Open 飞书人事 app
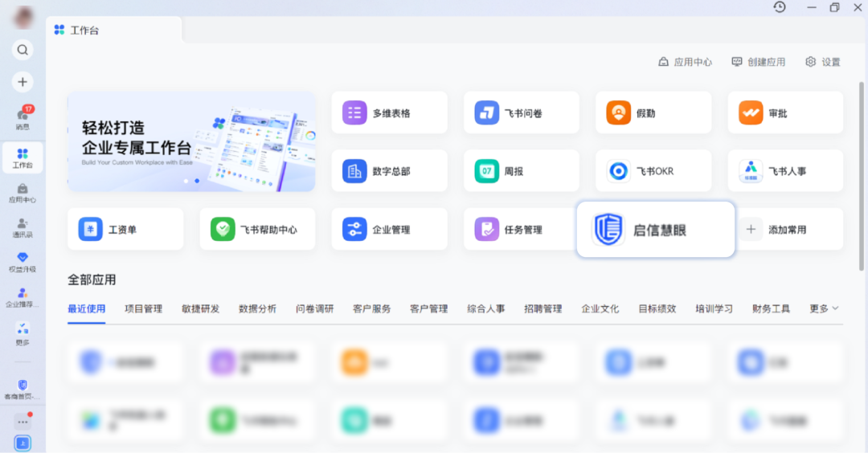This screenshot has width=868, height=453. pyautogui.click(x=785, y=171)
